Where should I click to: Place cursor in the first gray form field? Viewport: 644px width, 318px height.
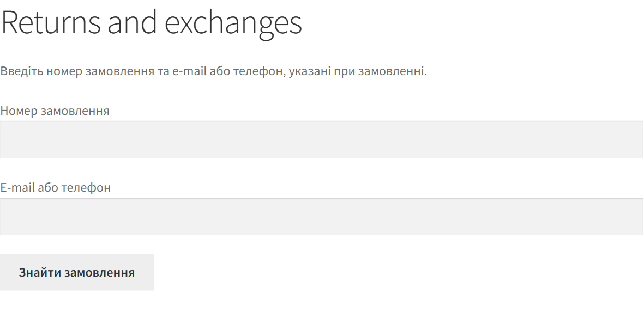(322, 139)
